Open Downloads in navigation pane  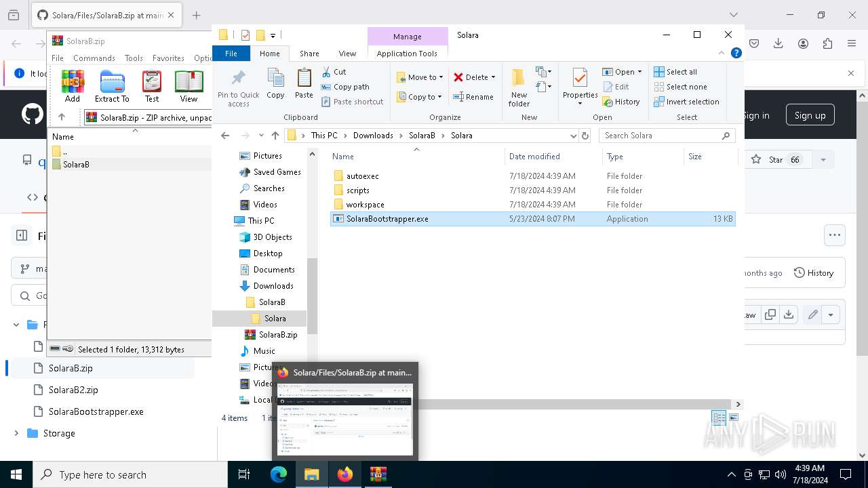pos(273,286)
